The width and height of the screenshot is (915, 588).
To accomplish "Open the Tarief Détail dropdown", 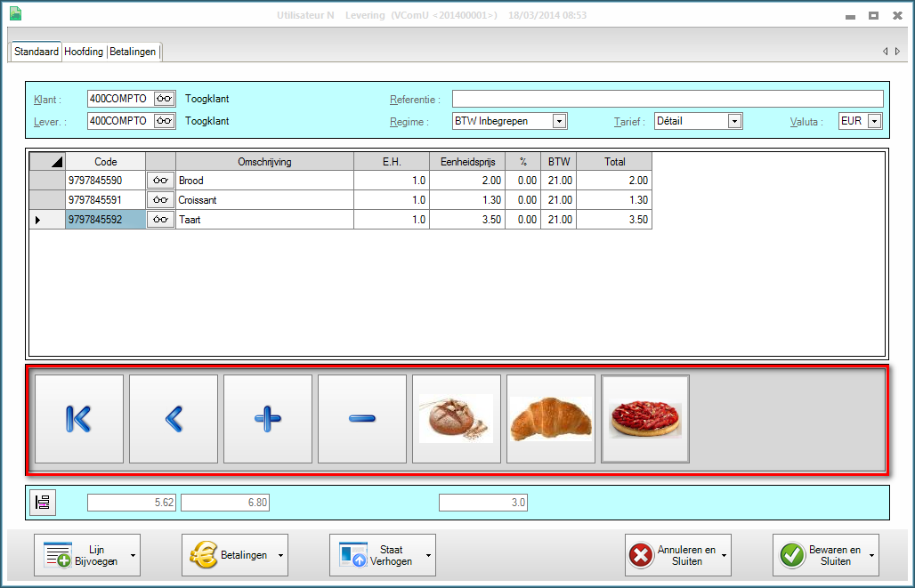I will click(734, 121).
